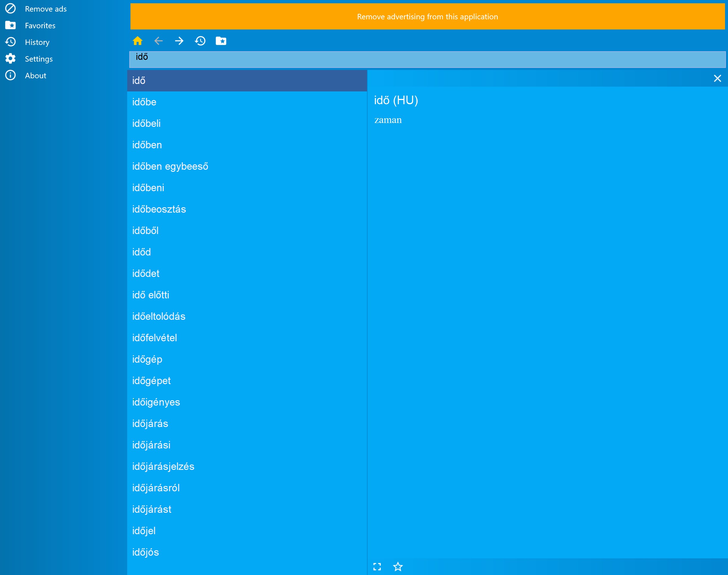Select időgép in the word list
Image resolution: width=728 pixels, height=575 pixels.
coord(147,359)
